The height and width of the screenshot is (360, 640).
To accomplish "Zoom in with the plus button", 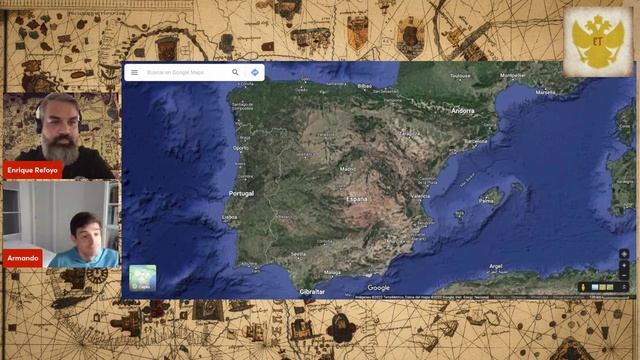I will [624, 266].
